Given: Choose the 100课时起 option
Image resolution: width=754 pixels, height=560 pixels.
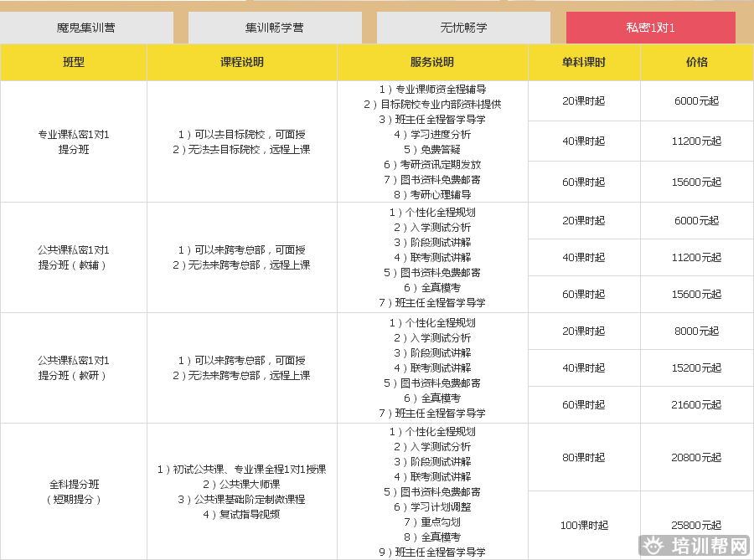Looking at the screenshot, I should click(x=584, y=526).
